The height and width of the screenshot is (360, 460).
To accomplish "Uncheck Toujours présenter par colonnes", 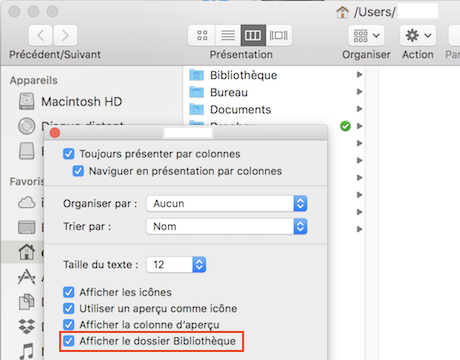I will pyautogui.click(x=69, y=154).
